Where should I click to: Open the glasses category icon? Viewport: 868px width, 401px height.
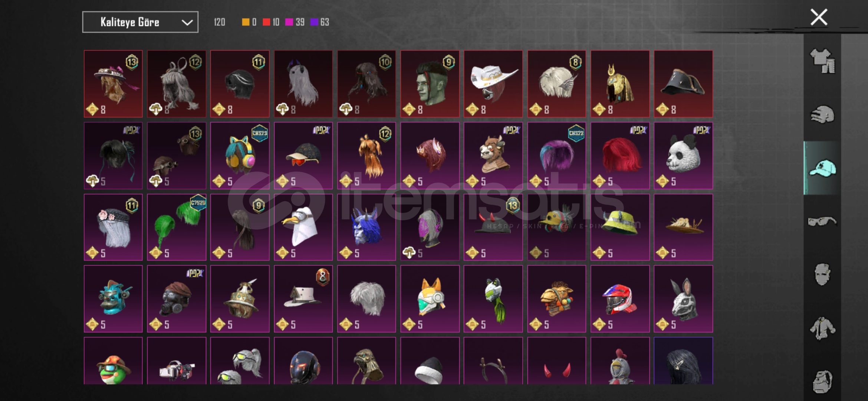[x=822, y=221]
